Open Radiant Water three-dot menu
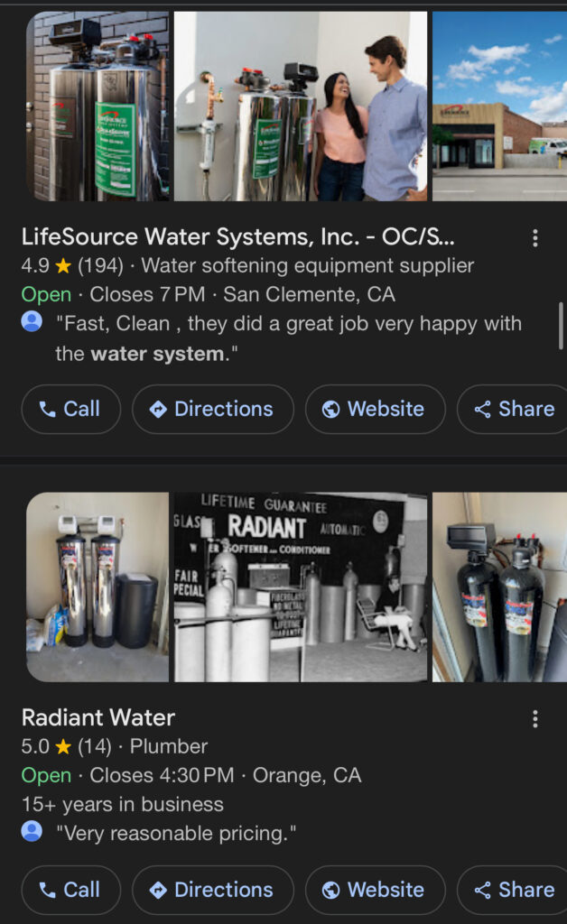This screenshot has width=567, height=924. click(x=535, y=719)
